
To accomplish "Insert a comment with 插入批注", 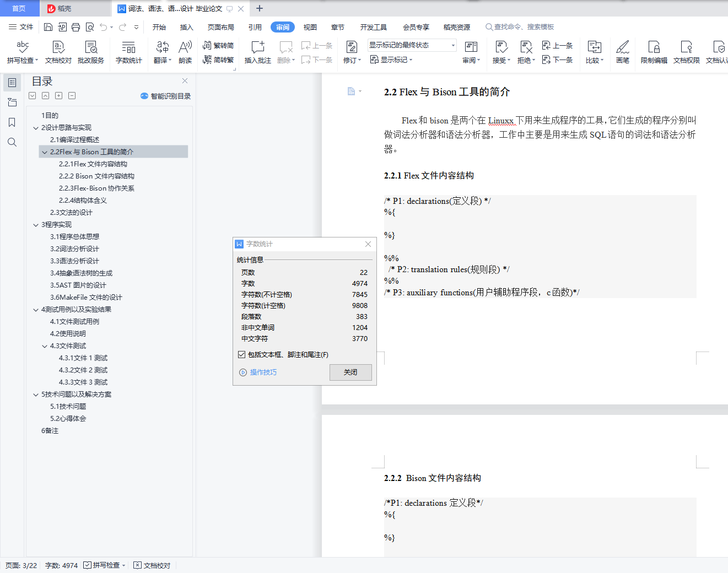I will (x=258, y=52).
